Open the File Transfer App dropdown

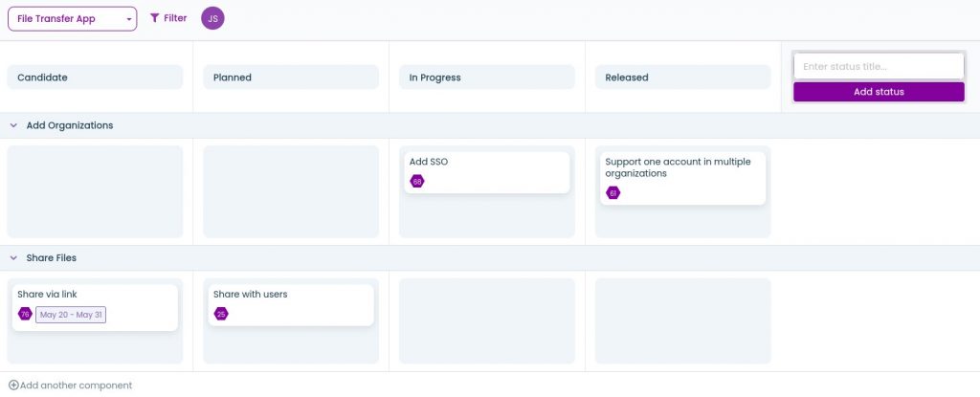(x=73, y=19)
